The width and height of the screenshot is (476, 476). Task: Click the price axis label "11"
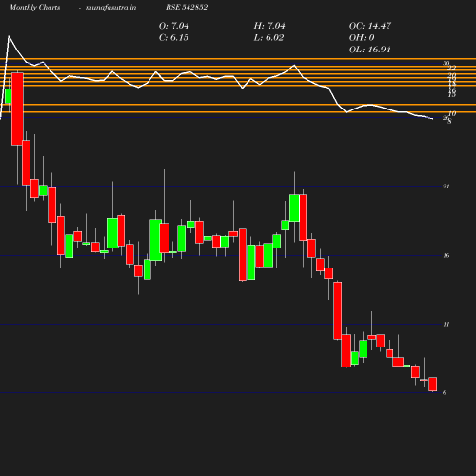click(x=446, y=324)
